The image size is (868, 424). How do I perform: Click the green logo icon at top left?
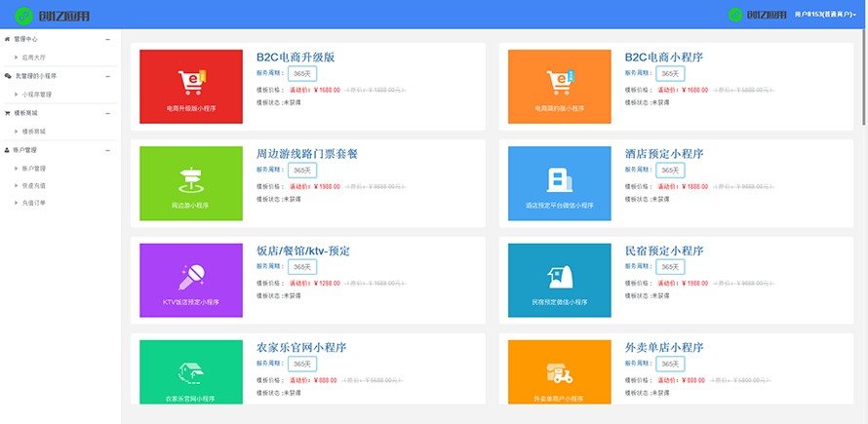coord(23,16)
